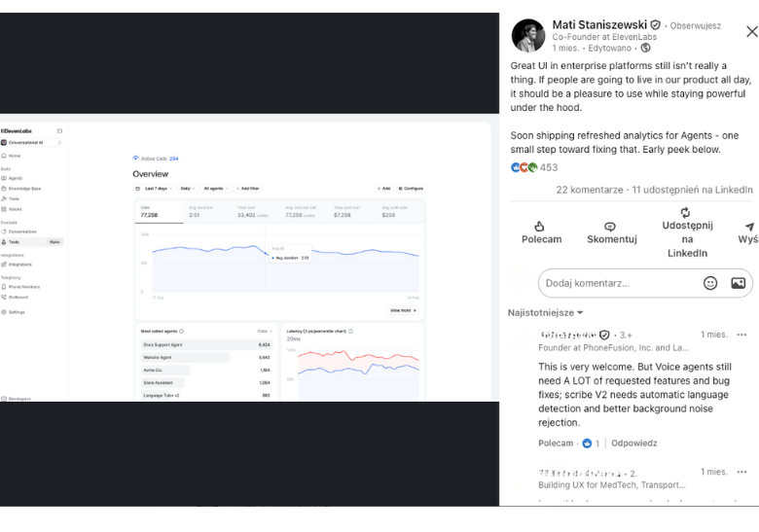Open the Najistotniejsze comment sort dropdown

tap(545, 313)
